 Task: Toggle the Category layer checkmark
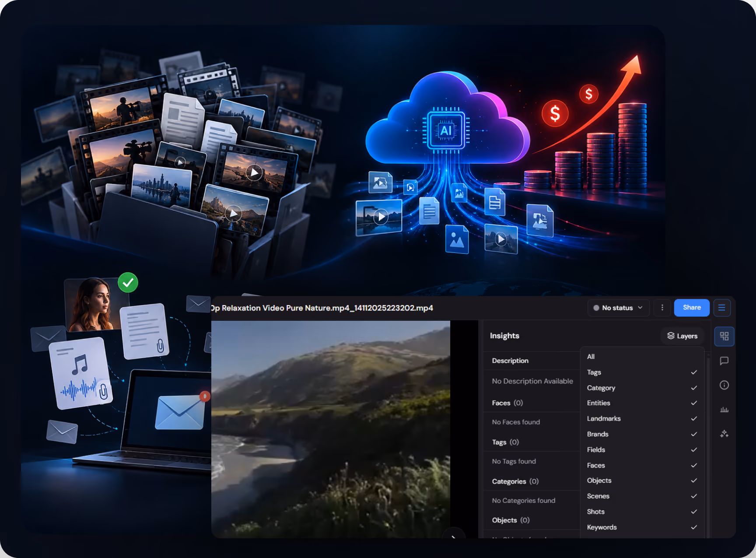[694, 388]
